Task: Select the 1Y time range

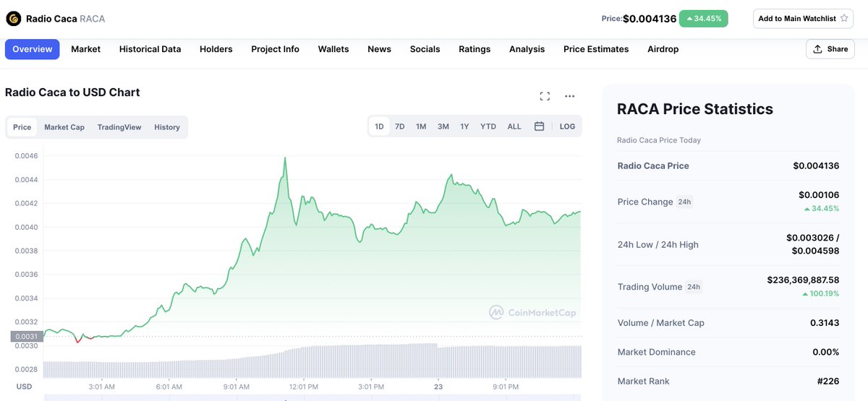Action: tap(465, 126)
